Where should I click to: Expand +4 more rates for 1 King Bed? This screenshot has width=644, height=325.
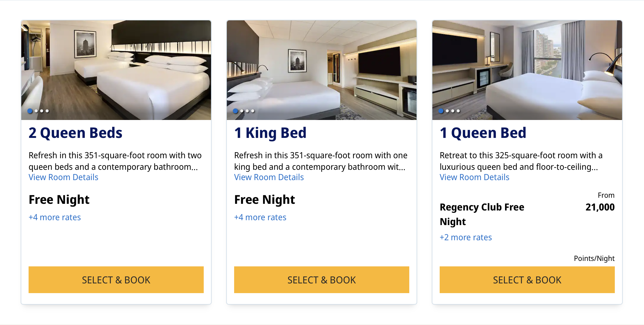pyautogui.click(x=260, y=217)
